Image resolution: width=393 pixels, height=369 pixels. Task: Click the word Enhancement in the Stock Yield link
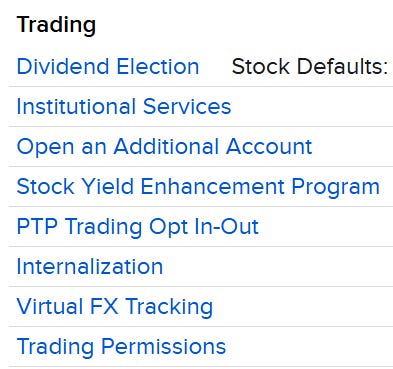click(212, 186)
